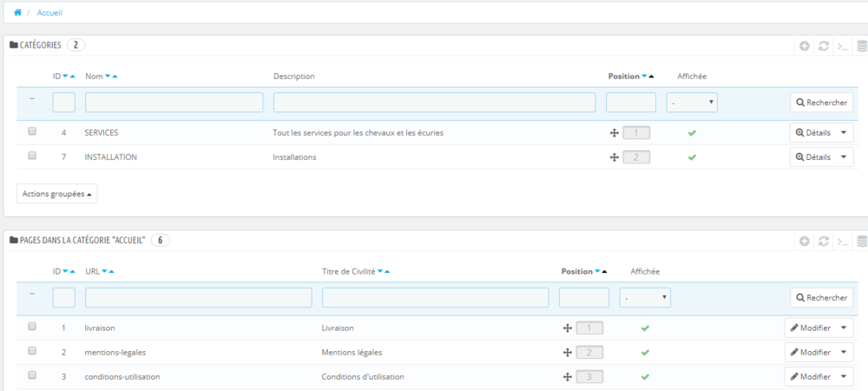Open the Affichée filter dropdown in pages list
The image size is (868, 391).
pos(645,297)
